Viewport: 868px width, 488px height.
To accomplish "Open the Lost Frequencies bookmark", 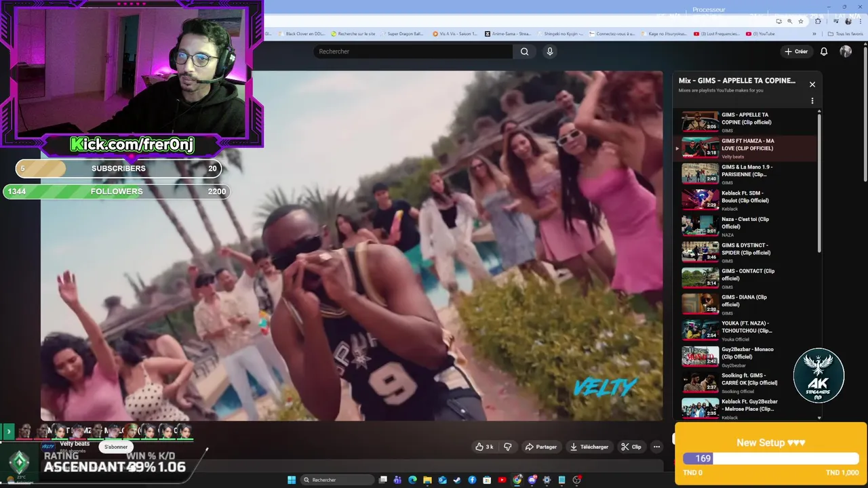I will pyautogui.click(x=717, y=34).
